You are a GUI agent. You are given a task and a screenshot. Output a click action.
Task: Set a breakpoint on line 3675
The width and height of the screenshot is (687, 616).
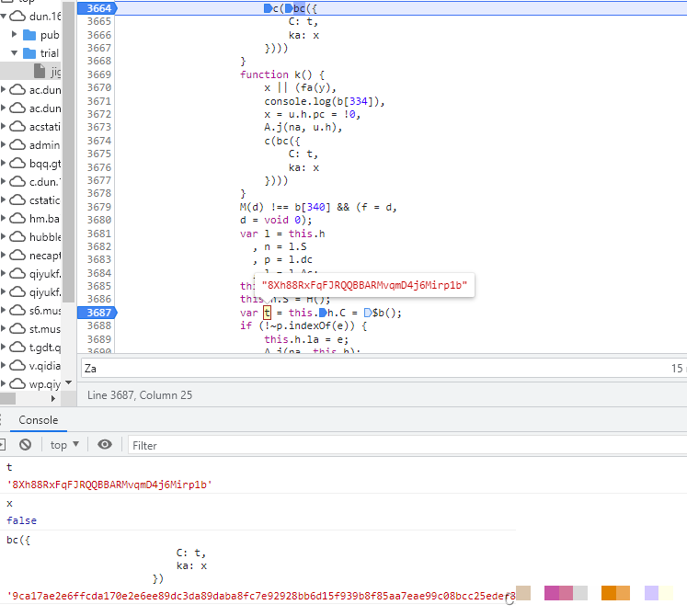pyautogui.click(x=98, y=154)
